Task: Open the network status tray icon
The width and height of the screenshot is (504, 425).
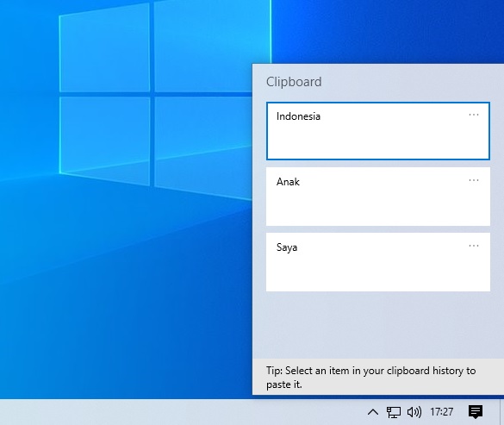Action: tap(394, 412)
